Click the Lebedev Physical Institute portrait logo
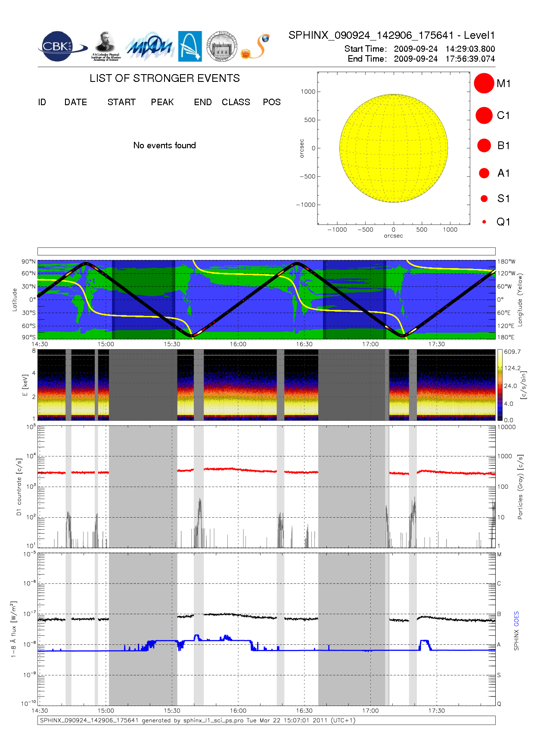 point(106,46)
